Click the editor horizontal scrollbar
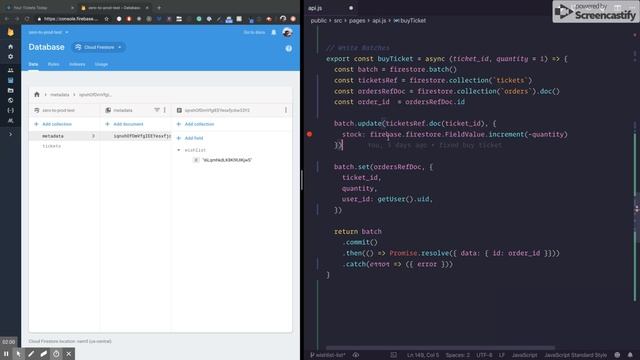Image resolution: width=640 pixels, height=360 pixels. pos(441,348)
